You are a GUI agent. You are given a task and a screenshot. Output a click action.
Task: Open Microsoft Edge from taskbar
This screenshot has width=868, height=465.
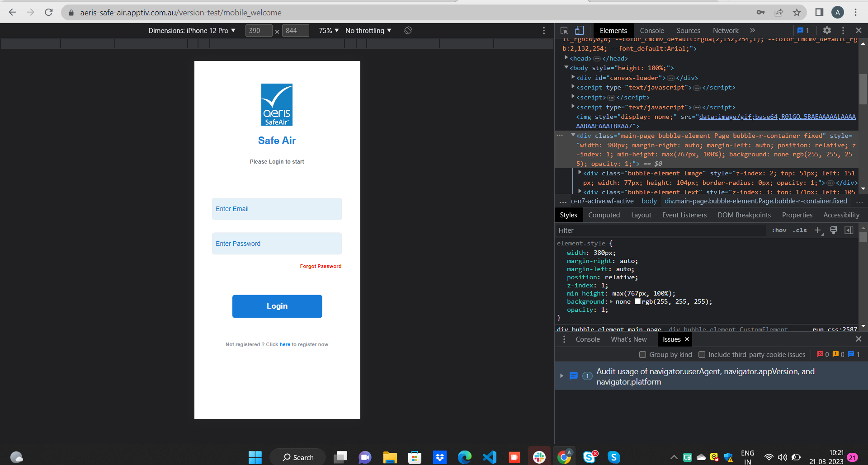click(464, 457)
